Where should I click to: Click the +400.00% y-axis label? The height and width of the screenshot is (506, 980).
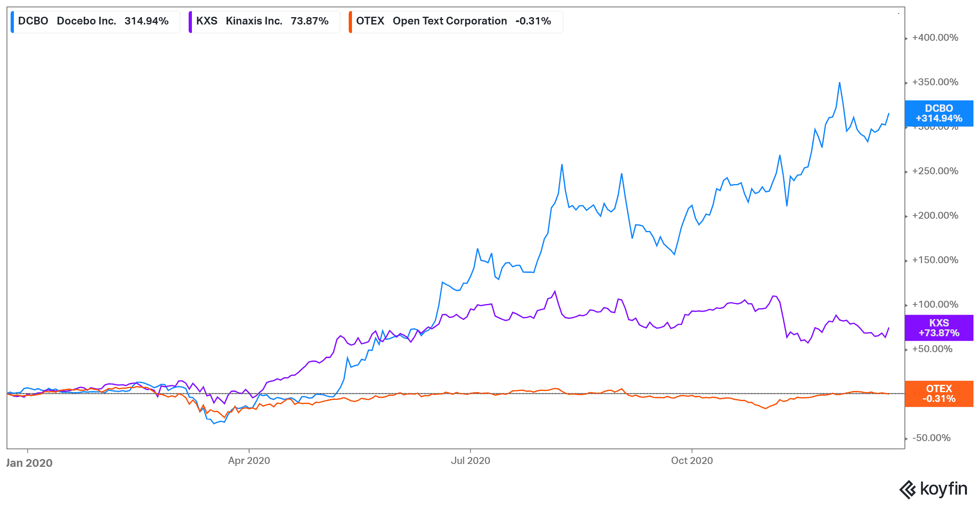click(935, 38)
